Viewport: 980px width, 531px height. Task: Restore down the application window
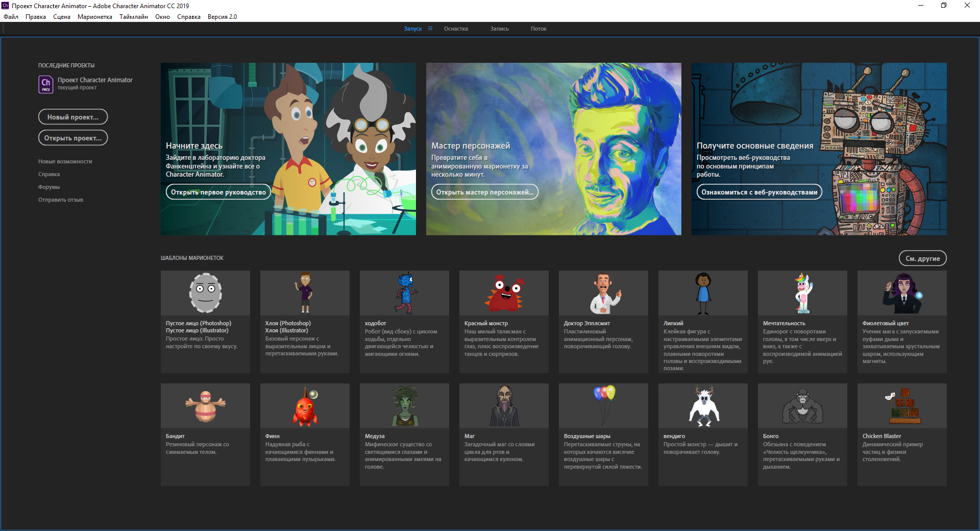point(944,6)
